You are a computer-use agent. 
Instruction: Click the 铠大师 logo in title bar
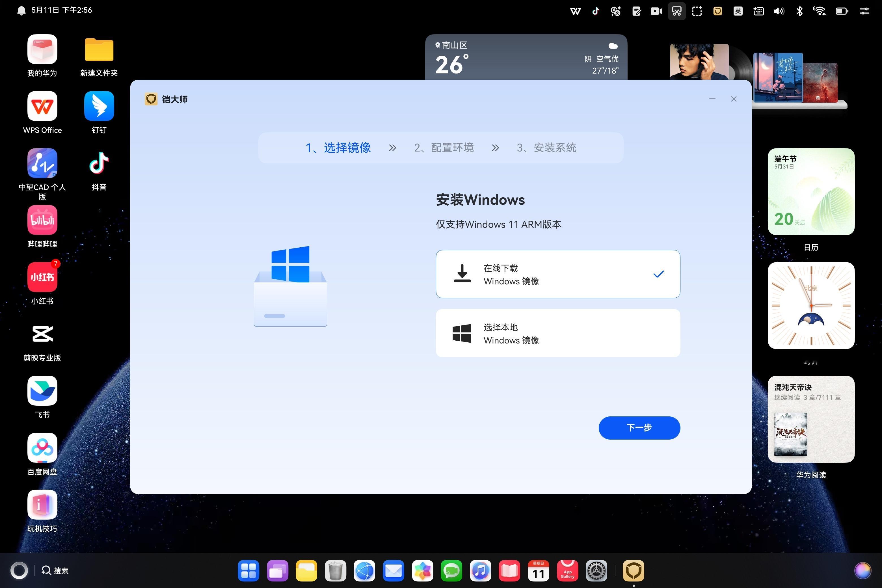coord(151,100)
